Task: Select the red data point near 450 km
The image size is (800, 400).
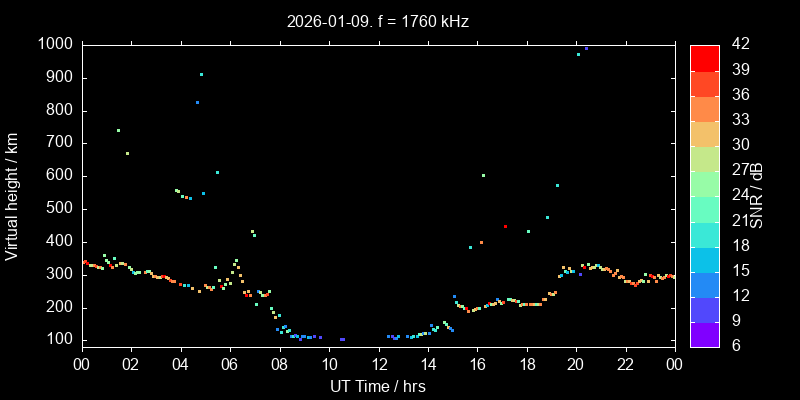Action: pos(506,226)
